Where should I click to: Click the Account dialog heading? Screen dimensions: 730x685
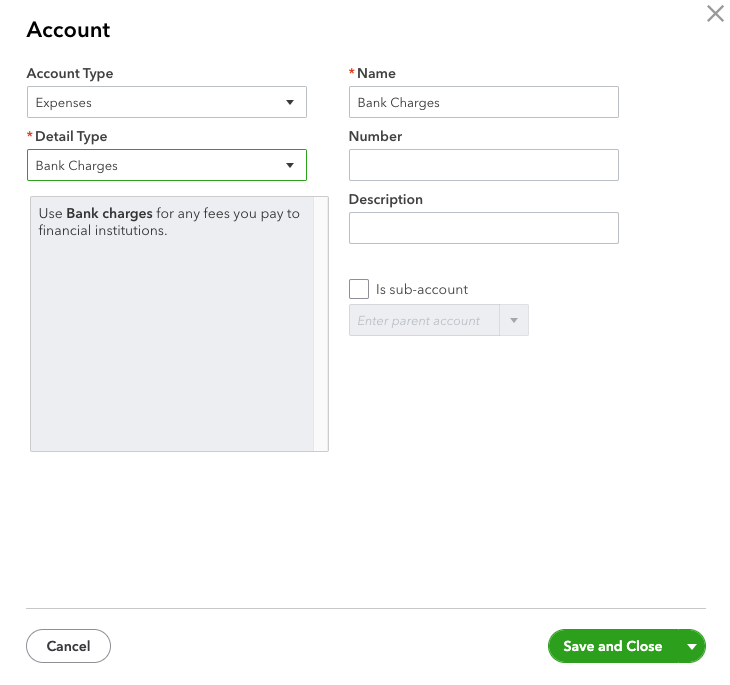68,30
